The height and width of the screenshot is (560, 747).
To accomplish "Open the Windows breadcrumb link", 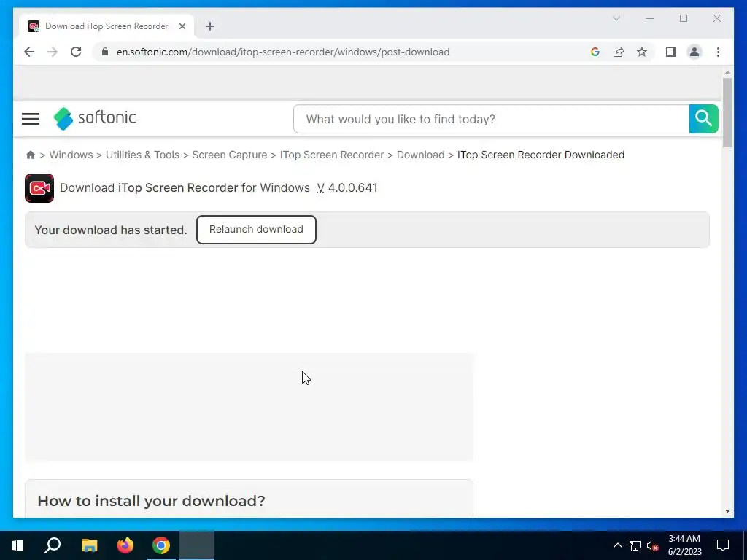I will (x=71, y=155).
